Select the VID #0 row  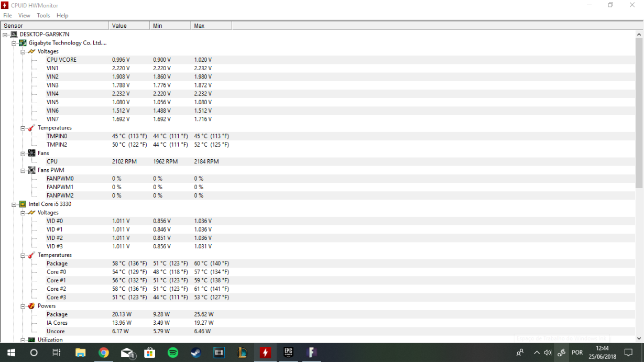(318, 221)
